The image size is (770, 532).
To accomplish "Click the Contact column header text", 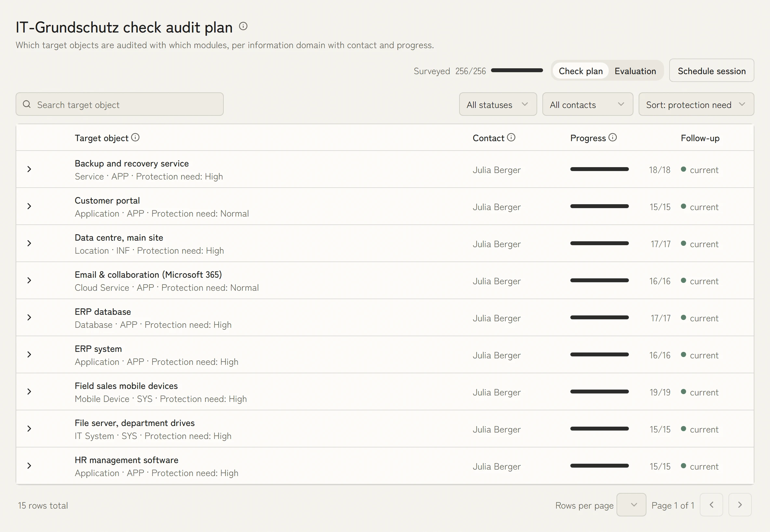I will coord(488,138).
